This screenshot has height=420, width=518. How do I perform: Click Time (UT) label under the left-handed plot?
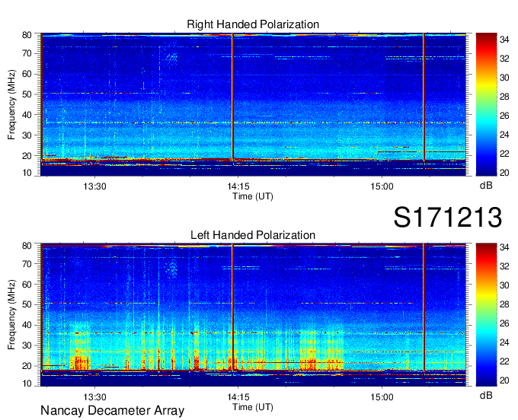click(x=253, y=407)
